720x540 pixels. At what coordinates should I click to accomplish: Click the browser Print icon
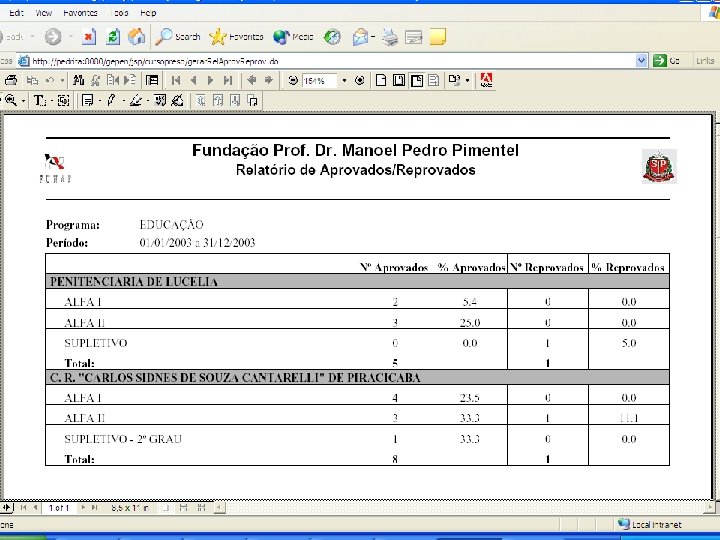[390, 37]
